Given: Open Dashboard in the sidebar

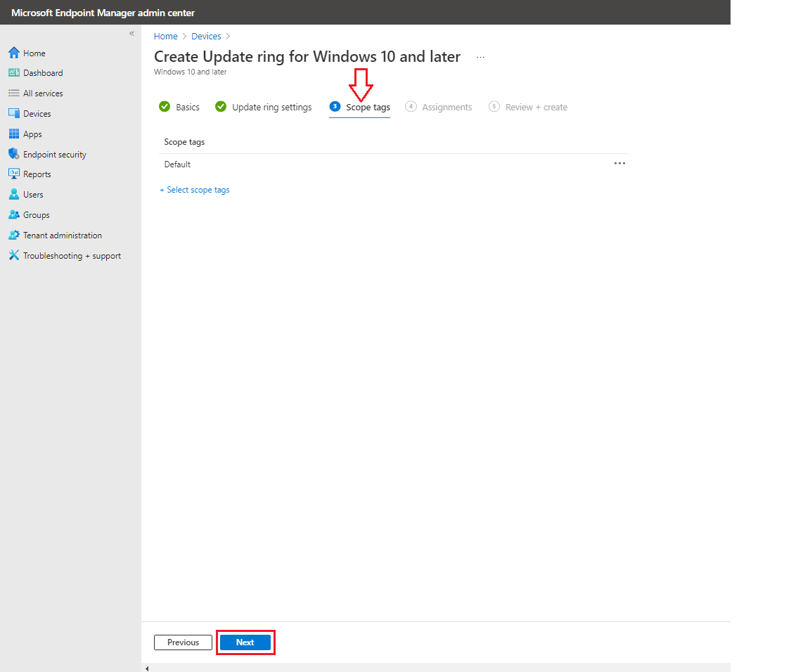Looking at the screenshot, I should [x=43, y=73].
